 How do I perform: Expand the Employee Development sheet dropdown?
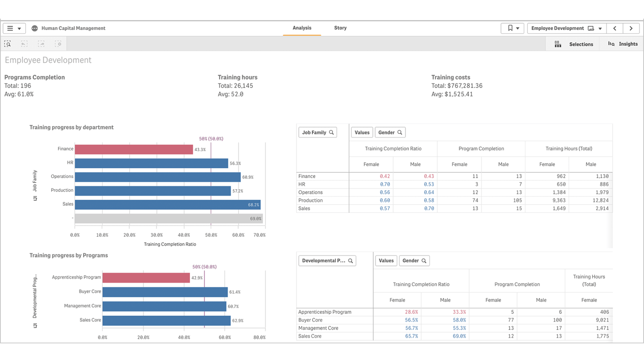[x=600, y=28]
